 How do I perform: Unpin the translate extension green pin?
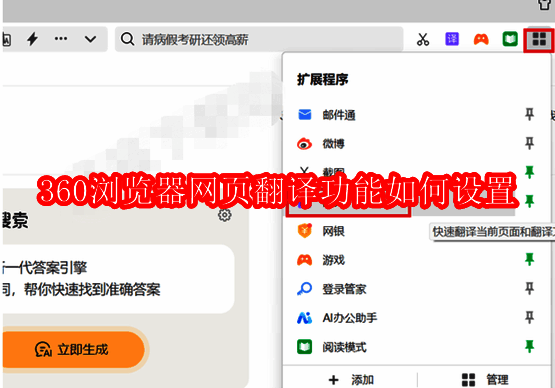pyautogui.click(x=529, y=201)
